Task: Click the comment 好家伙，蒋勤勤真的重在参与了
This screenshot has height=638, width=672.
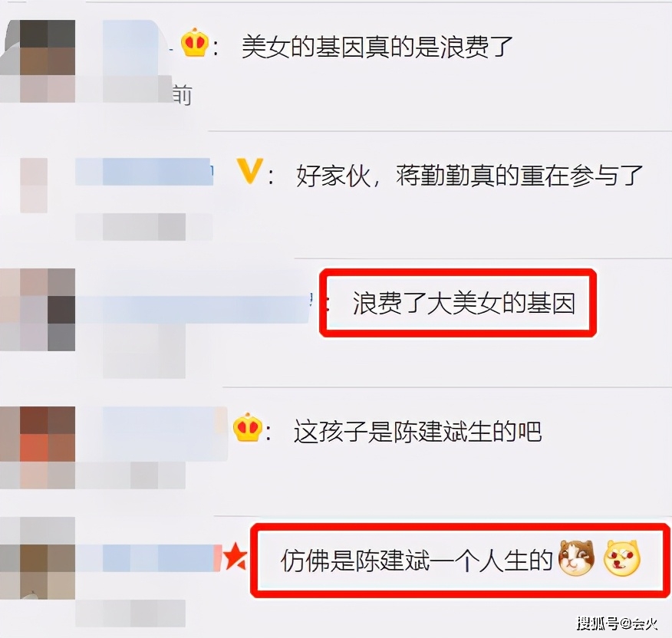Action: click(x=469, y=176)
